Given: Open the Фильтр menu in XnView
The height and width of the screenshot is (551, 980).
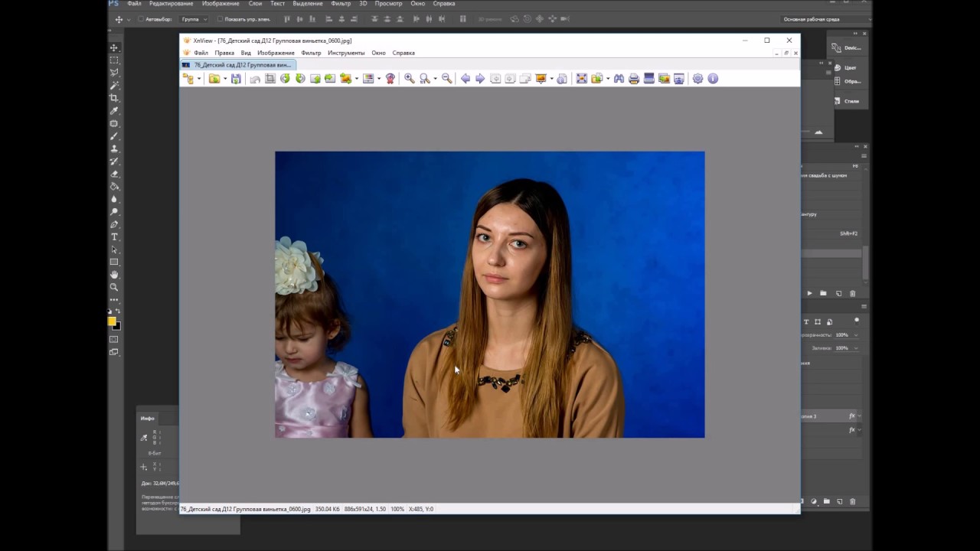Looking at the screenshot, I should pyautogui.click(x=311, y=53).
